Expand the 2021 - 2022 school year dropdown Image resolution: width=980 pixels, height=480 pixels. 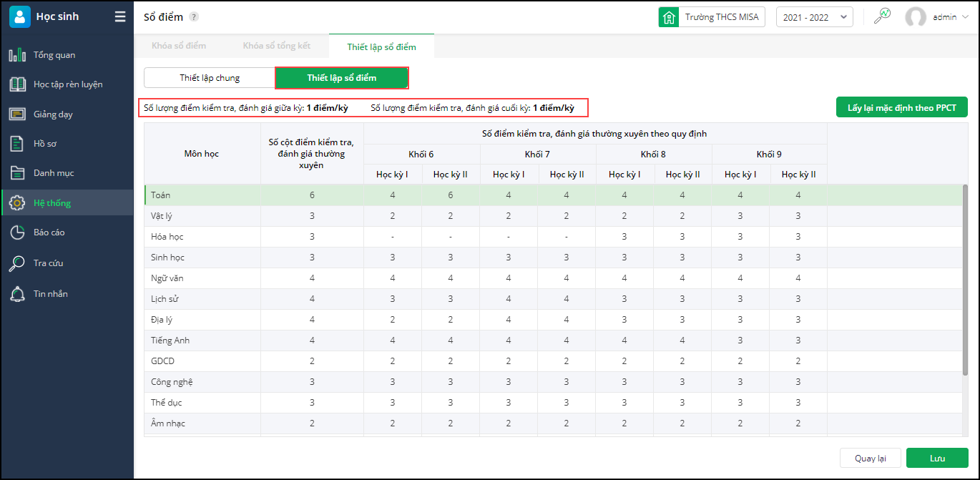814,17
